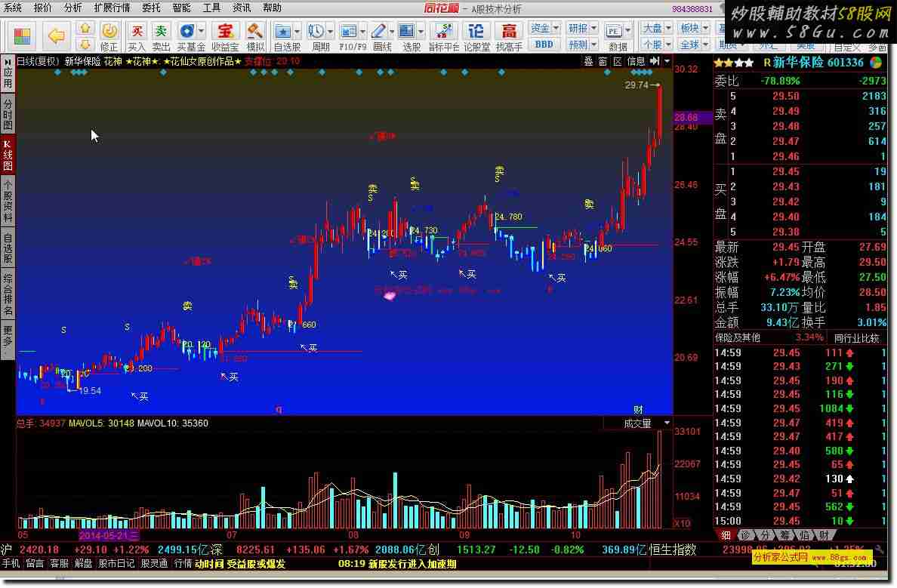Expand the 画线 dropdown arrow
This screenshot has width=897, height=588.
tap(392, 32)
